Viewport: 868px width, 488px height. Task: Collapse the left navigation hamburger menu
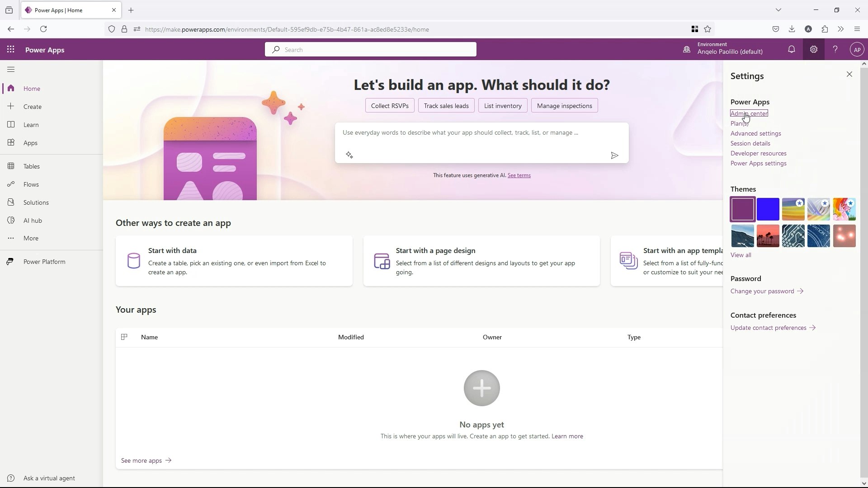tap(11, 70)
